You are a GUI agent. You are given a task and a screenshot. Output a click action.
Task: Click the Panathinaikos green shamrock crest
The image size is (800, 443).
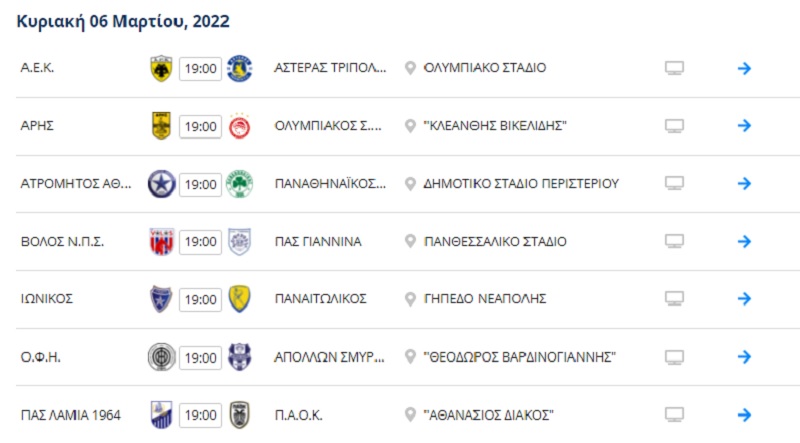point(239,184)
